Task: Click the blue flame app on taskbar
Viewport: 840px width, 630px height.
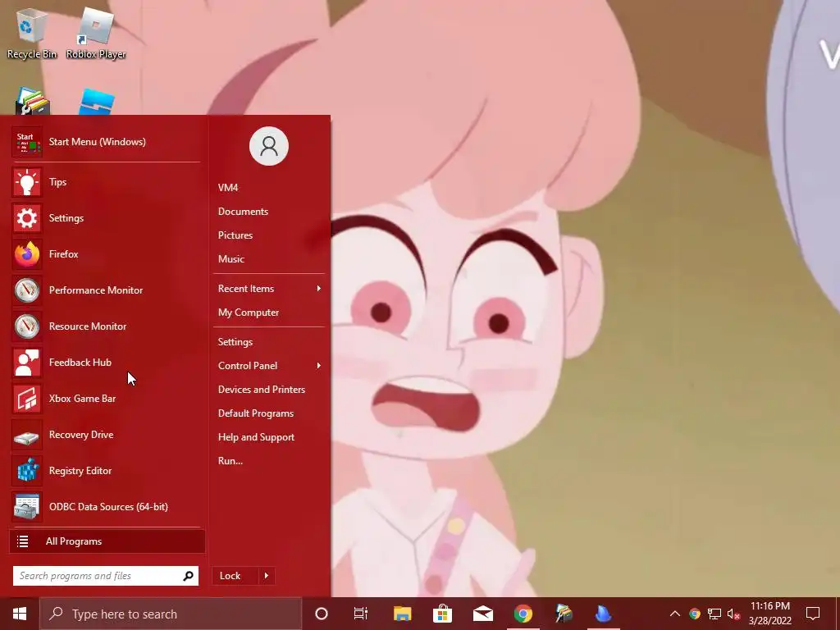Action: coord(604,614)
